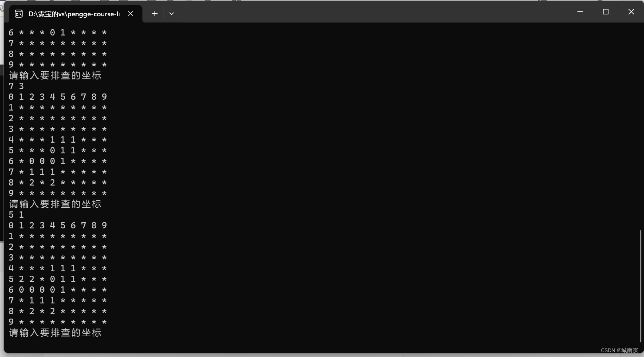Click the input line "5 1"
This screenshot has height=357, width=644.
tap(16, 215)
